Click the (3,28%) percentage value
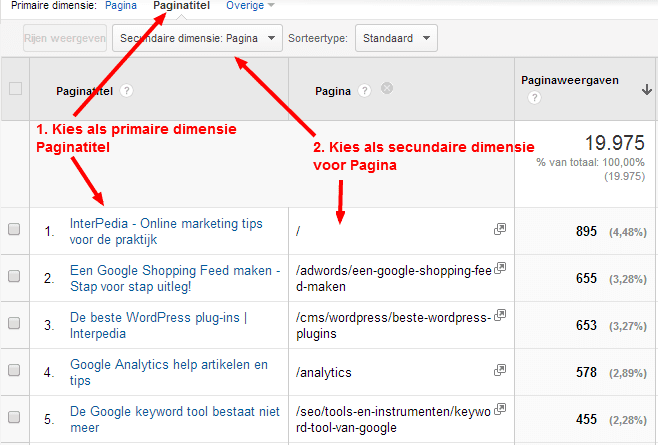 click(x=628, y=279)
